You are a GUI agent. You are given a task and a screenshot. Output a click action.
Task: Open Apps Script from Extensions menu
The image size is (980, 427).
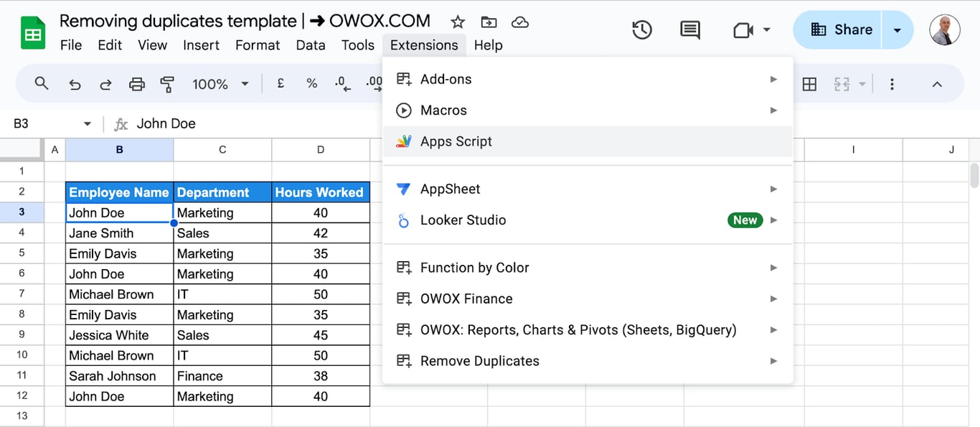point(588,141)
